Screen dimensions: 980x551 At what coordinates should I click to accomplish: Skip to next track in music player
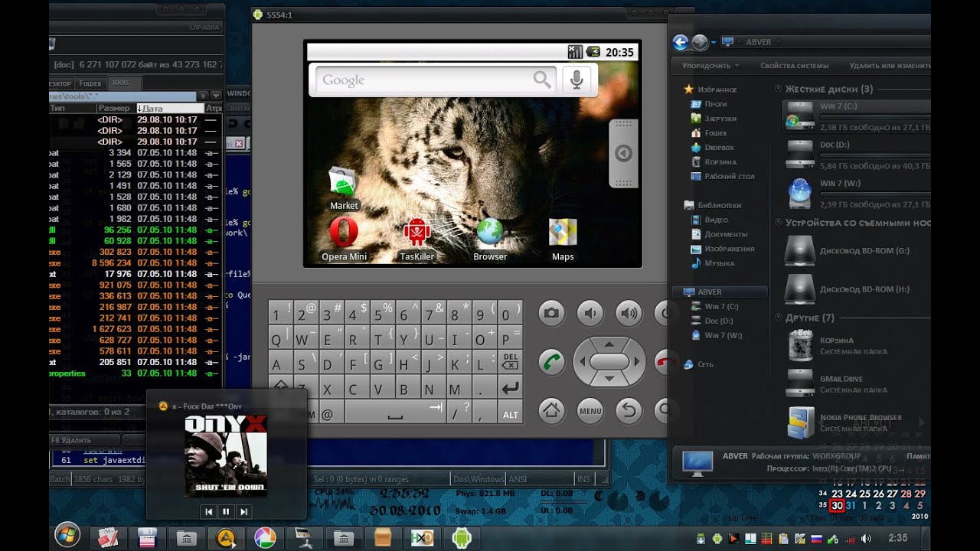(244, 511)
